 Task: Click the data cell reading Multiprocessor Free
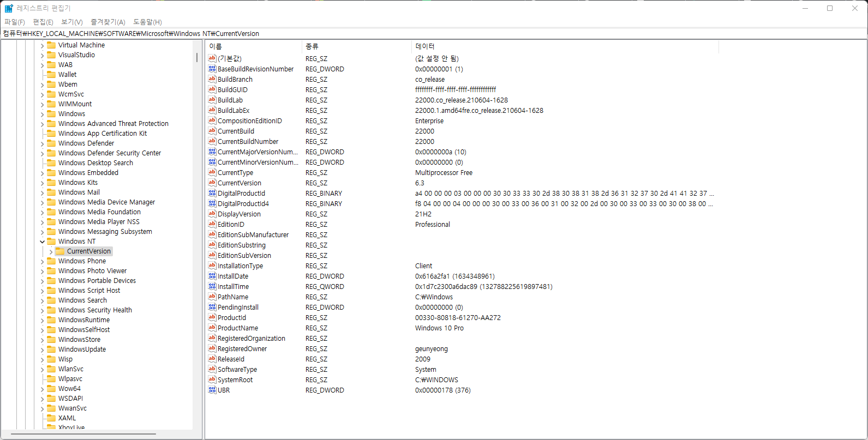tap(444, 172)
